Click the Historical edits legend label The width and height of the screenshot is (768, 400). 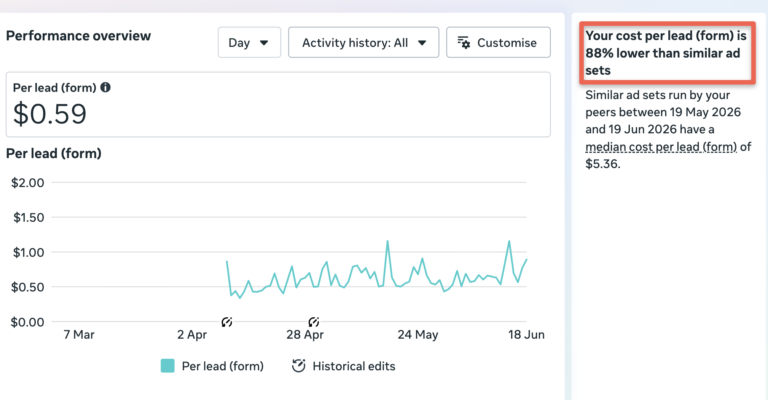(x=354, y=366)
